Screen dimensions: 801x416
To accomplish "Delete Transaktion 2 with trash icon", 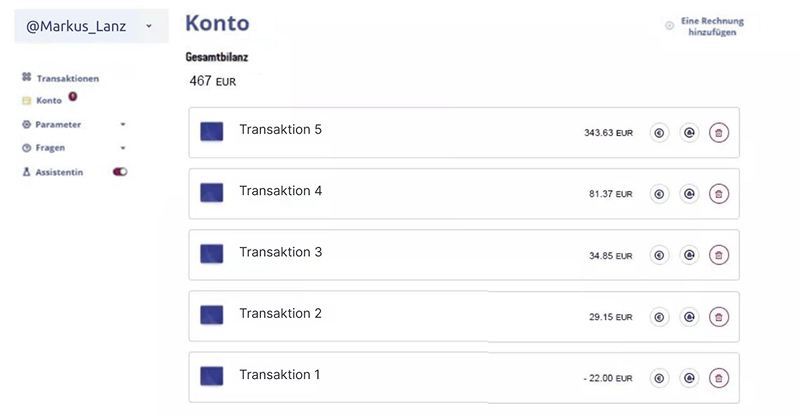I will point(718,317).
